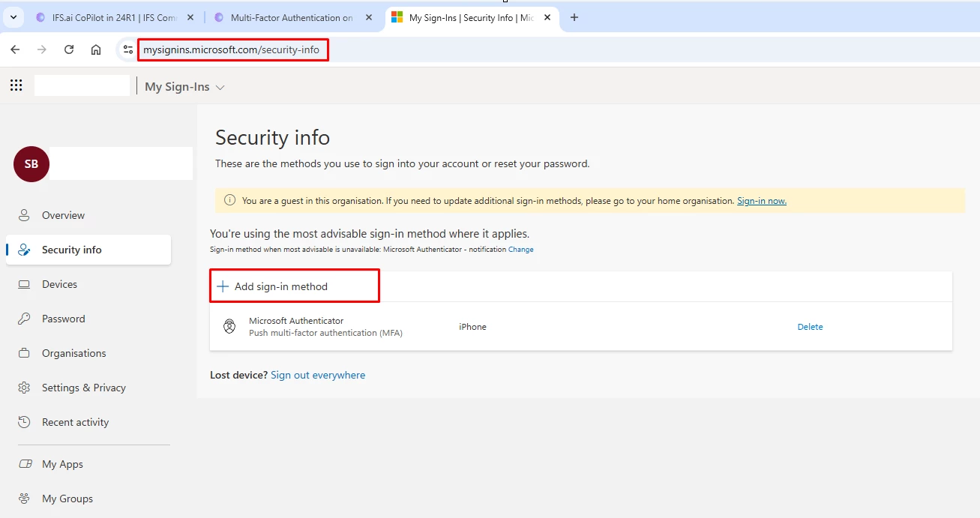Click the Settings & Privacy gear icon
Screen dimensions: 980x518
point(24,388)
